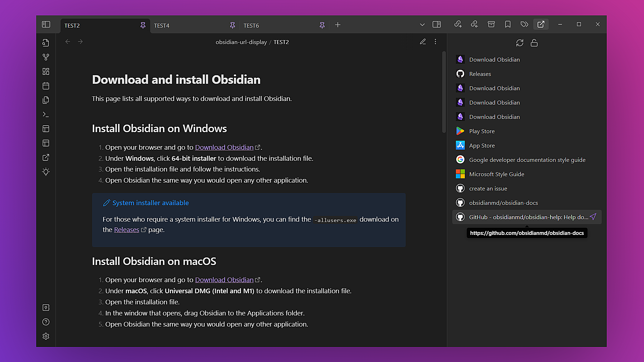Open quick switcher icon in ribbon
Image resolution: width=644 pixels, height=362 pixels.
pyautogui.click(x=46, y=43)
